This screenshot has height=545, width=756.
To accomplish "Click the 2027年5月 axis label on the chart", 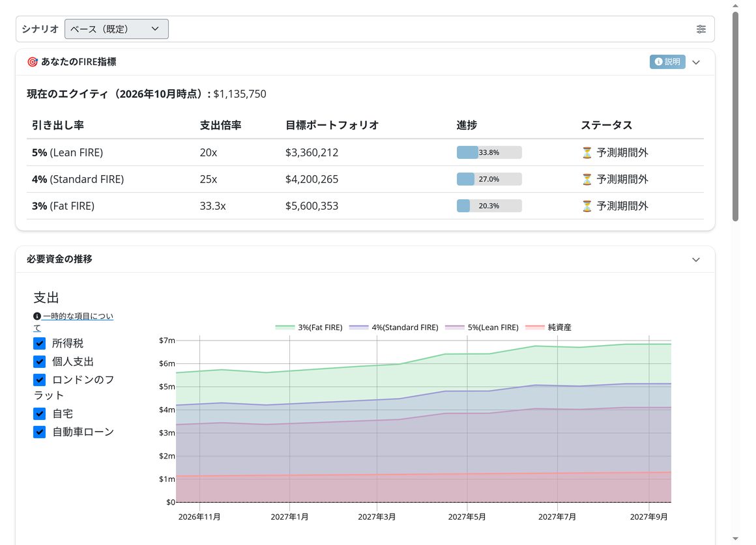I will [x=467, y=516].
